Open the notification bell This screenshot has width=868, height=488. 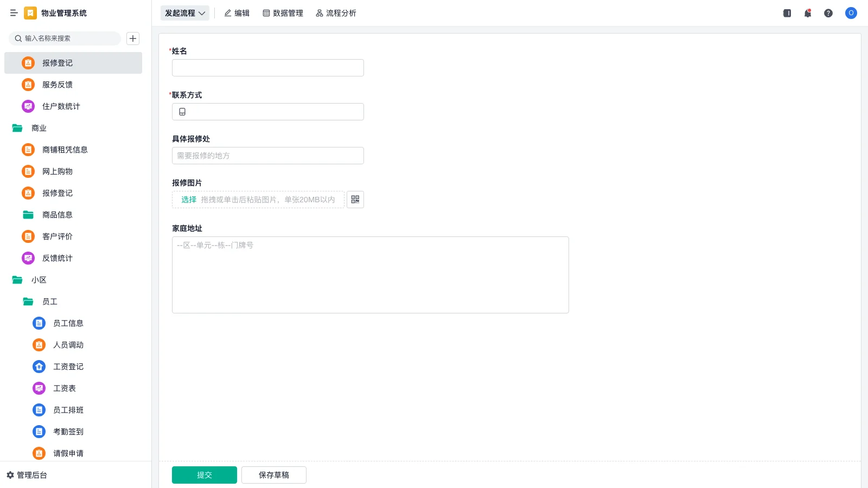click(808, 13)
